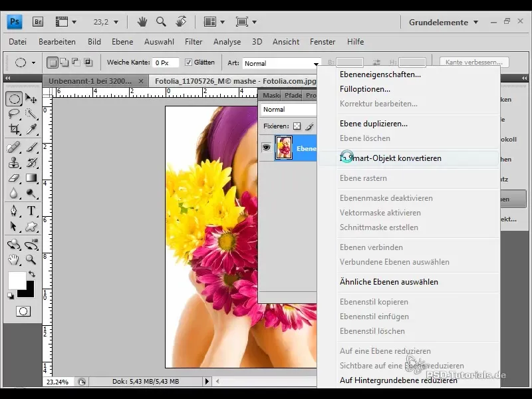Select the Spot Healing Brush tool
Viewport: 532px width, 399px height.
(x=14, y=148)
